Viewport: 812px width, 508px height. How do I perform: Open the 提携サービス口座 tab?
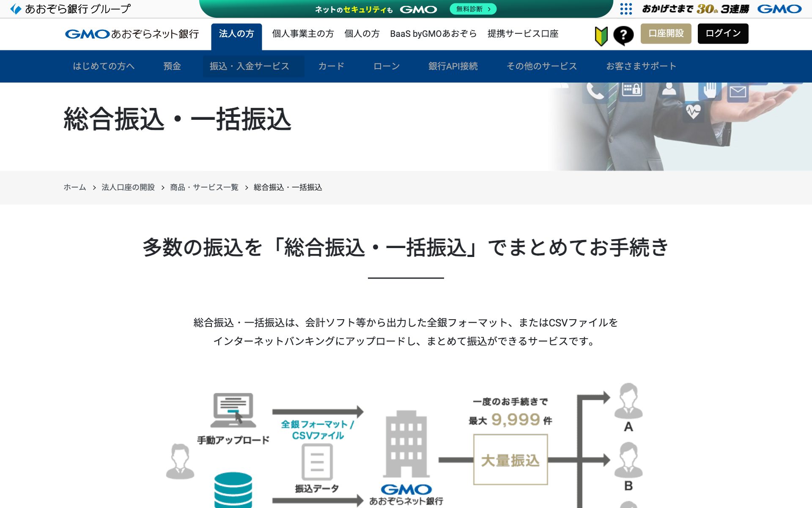[x=523, y=33]
